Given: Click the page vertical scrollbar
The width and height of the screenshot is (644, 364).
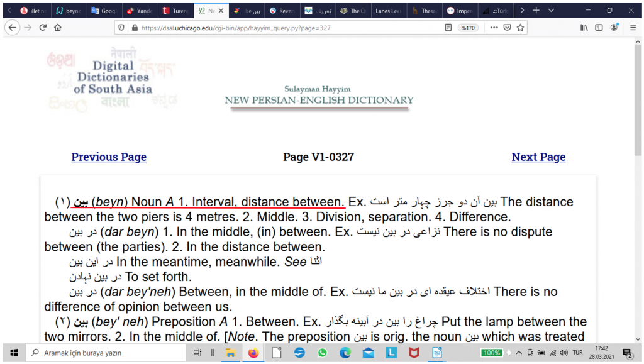Looking at the screenshot, I should pyautogui.click(x=638, y=189).
